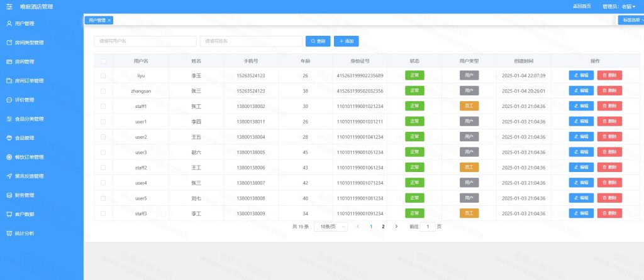Click the 共 19 条 total count text

(x=300, y=227)
